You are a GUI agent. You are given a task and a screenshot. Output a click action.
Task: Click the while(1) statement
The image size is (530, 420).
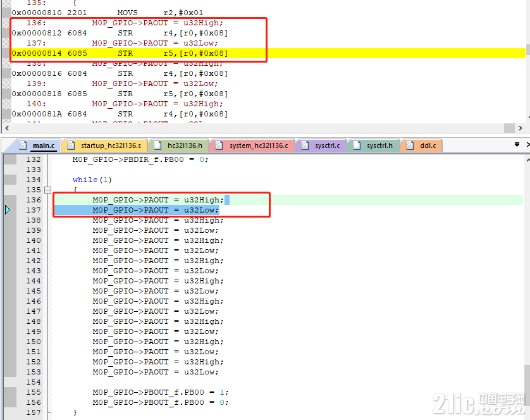92,180
